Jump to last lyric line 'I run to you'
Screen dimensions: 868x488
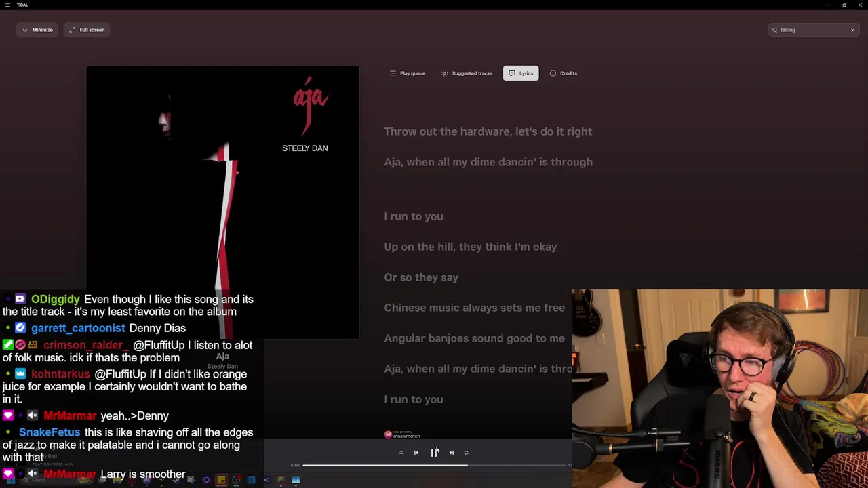tap(414, 399)
